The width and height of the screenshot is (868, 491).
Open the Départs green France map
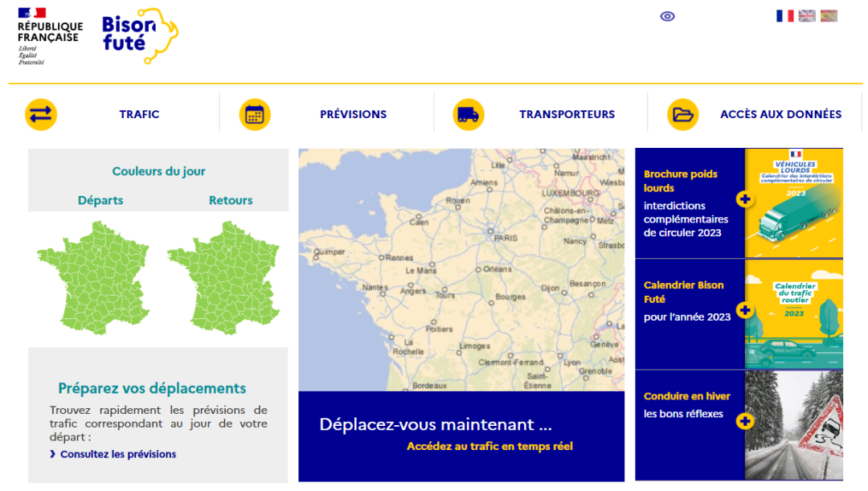pyautogui.click(x=93, y=278)
